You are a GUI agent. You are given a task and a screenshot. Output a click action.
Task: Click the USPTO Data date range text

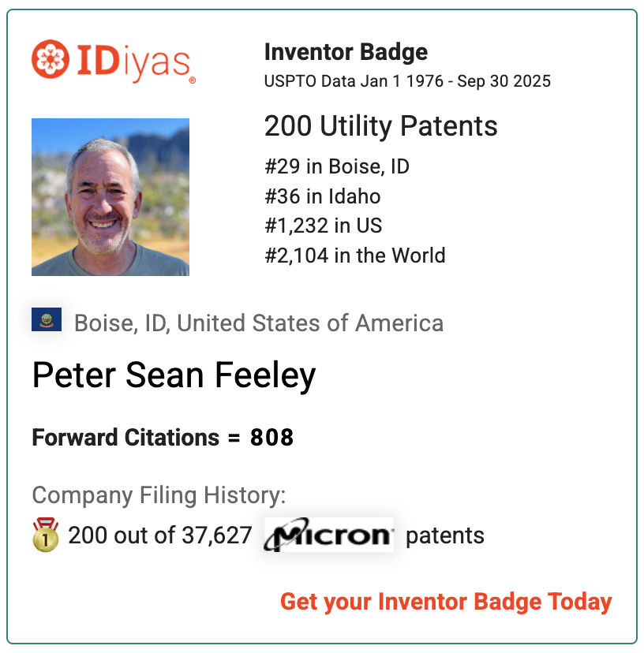407,81
